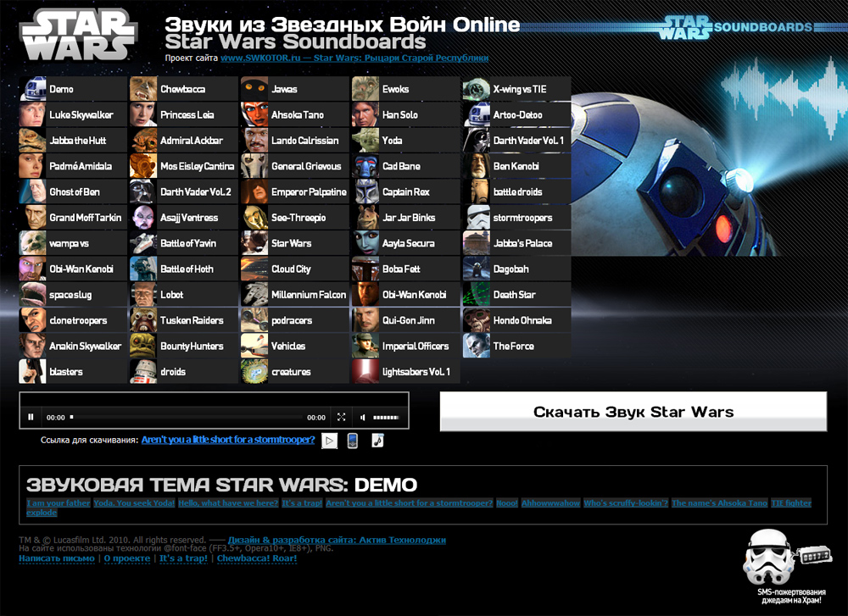848x616 pixels.
Task: Open the Admiral Ackbar portrait icon
Action: [x=143, y=141]
